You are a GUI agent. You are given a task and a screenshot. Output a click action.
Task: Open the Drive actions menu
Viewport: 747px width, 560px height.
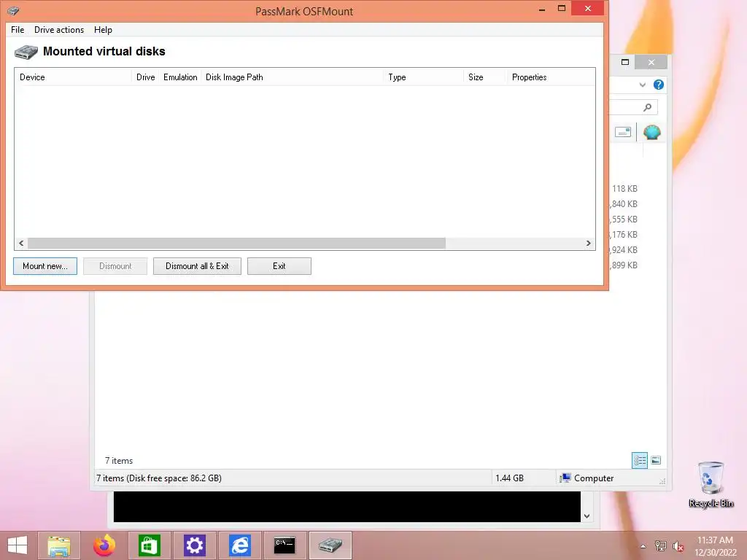tap(59, 29)
